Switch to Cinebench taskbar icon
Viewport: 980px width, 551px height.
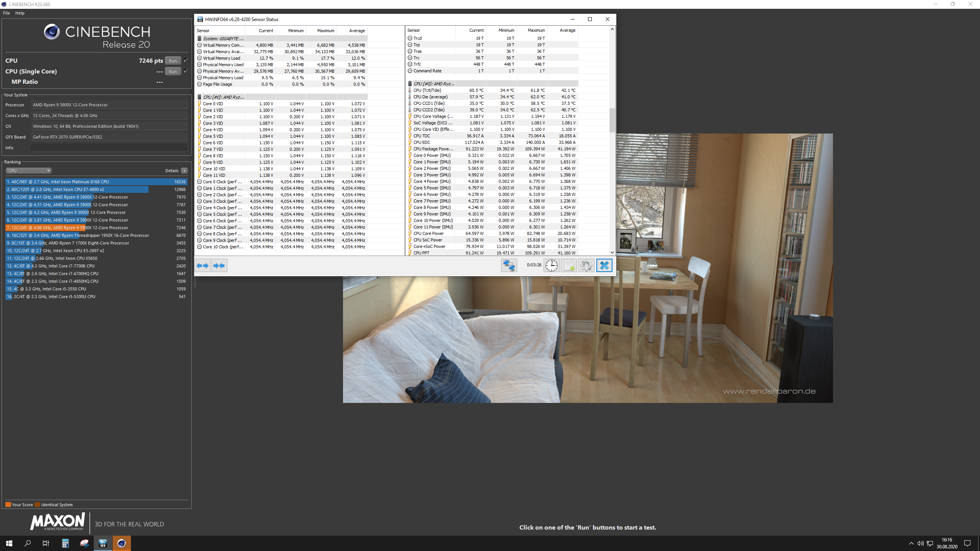(122, 543)
